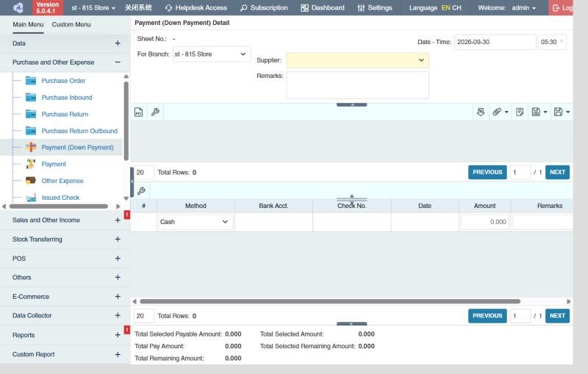Screen dimensions: 588x374
Task: Click the upper NEXT button
Action: click(x=557, y=172)
